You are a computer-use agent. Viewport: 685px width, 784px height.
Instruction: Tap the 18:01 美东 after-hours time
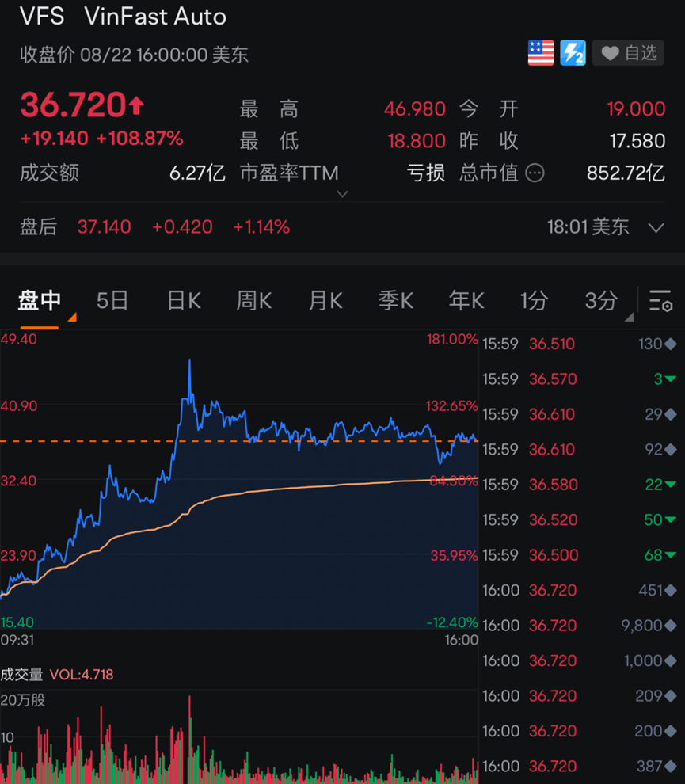point(588,227)
